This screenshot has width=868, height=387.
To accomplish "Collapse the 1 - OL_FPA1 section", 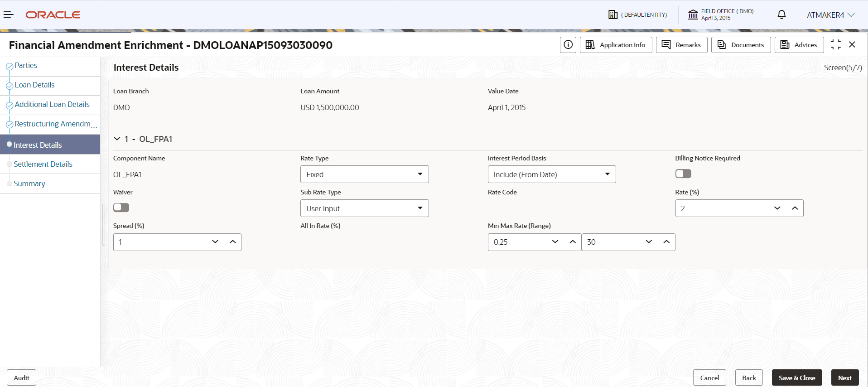I will (117, 139).
